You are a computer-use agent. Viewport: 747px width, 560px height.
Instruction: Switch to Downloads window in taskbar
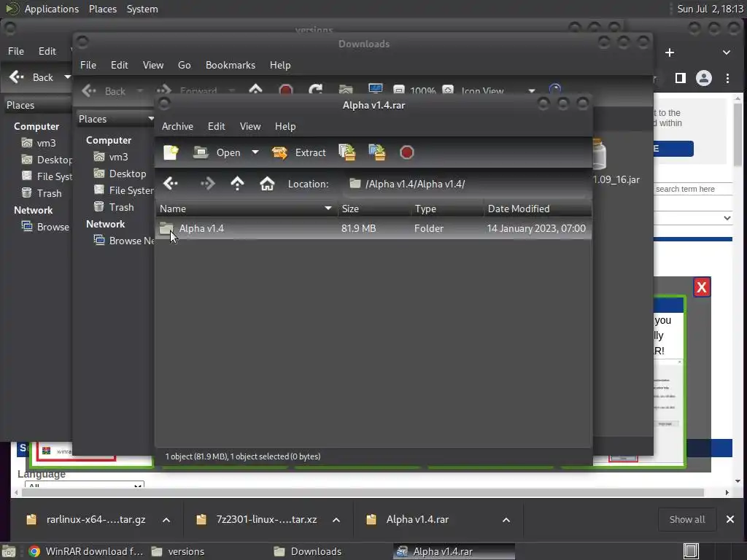308,551
